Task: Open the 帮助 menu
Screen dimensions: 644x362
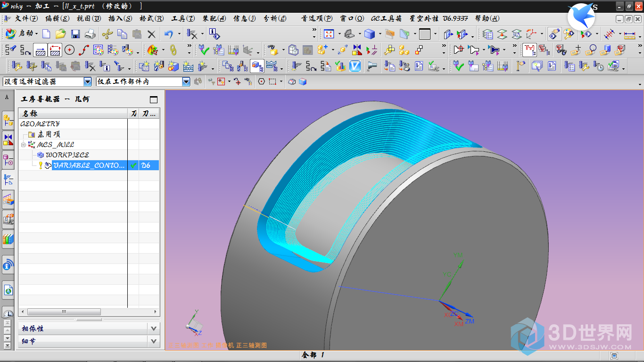Action: tap(487, 18)
